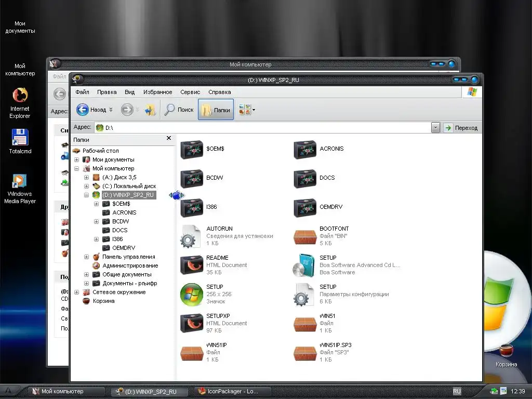
Task: Expand (A:) Диск 3,5 tree node
Action: click(87, 177)
